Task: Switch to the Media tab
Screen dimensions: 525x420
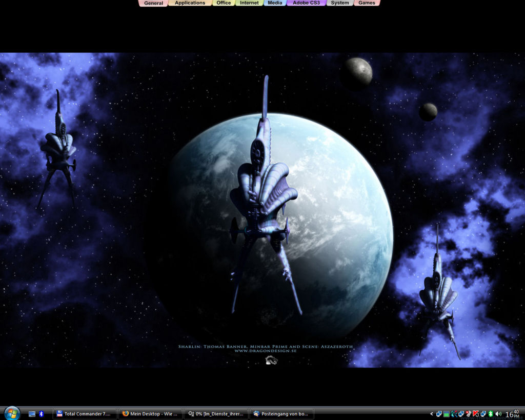Action: click(275, 3)
